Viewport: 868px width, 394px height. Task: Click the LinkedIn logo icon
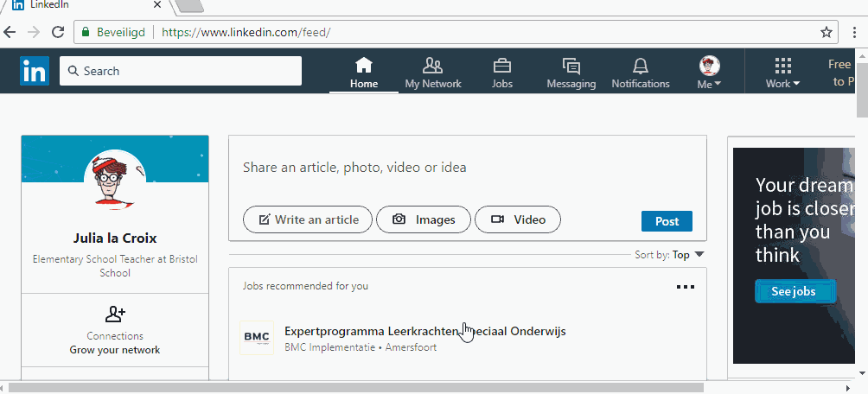[35, 71]
